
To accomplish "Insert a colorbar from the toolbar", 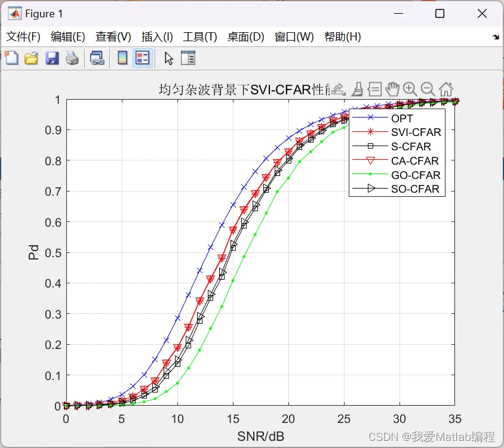I will 122,58.
